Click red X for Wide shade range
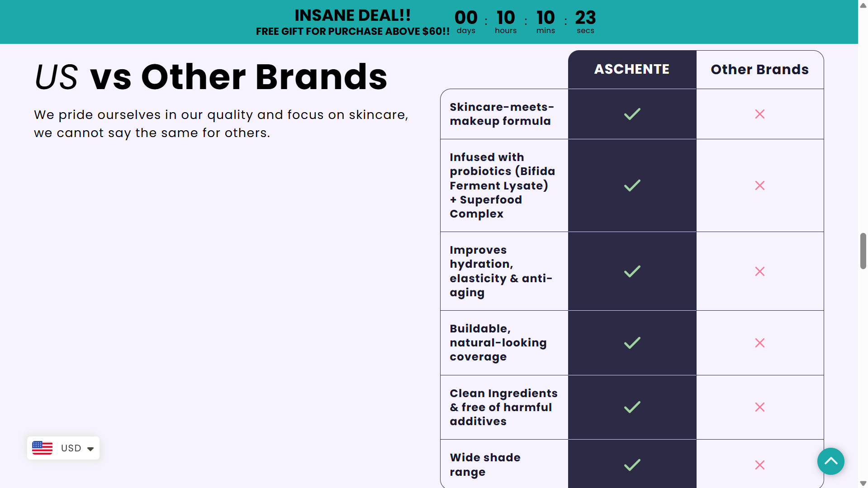Viewport: 868px width, 488px height. (759, 465)
